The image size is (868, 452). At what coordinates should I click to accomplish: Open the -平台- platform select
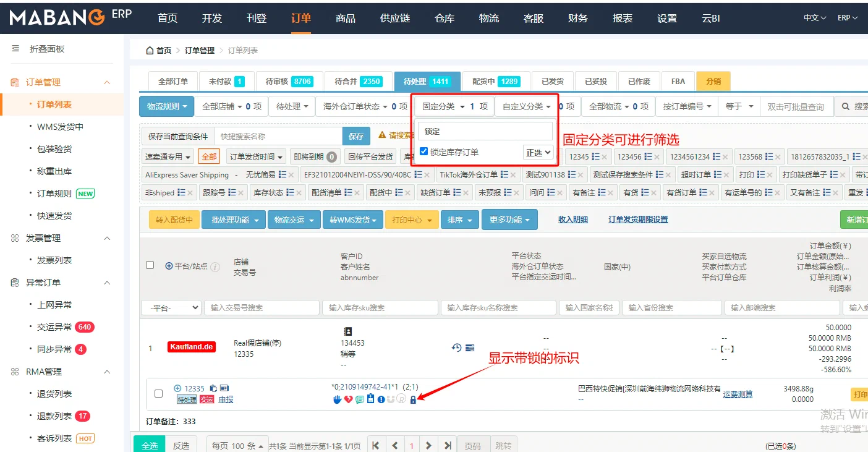pyautogui.click(x=171, y=307)
